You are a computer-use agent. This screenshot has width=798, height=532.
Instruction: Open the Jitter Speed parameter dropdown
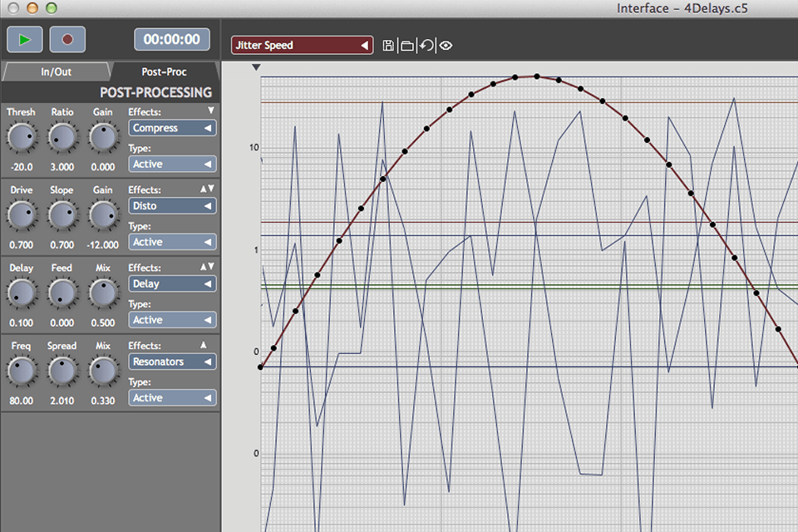[x=303, y=46]
